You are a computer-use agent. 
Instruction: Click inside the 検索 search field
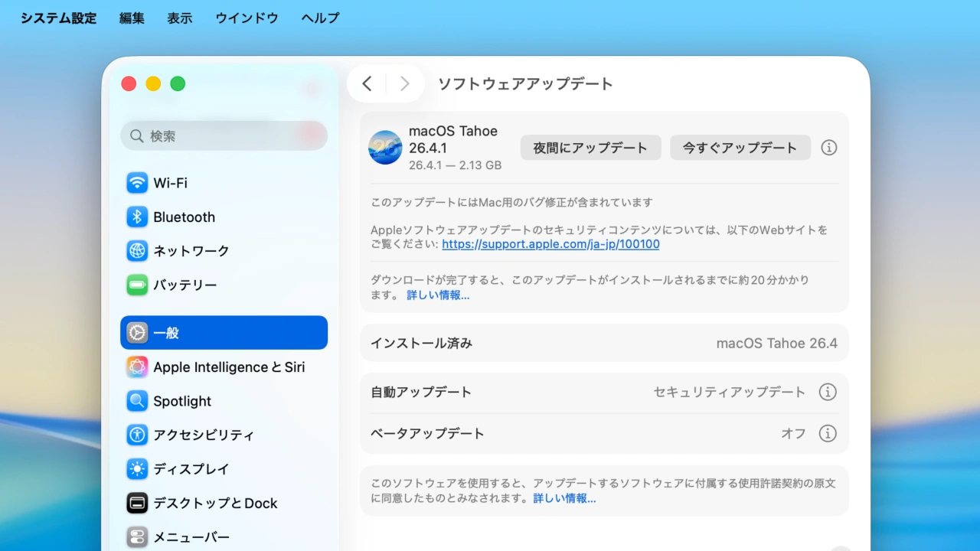coord(224,135)
